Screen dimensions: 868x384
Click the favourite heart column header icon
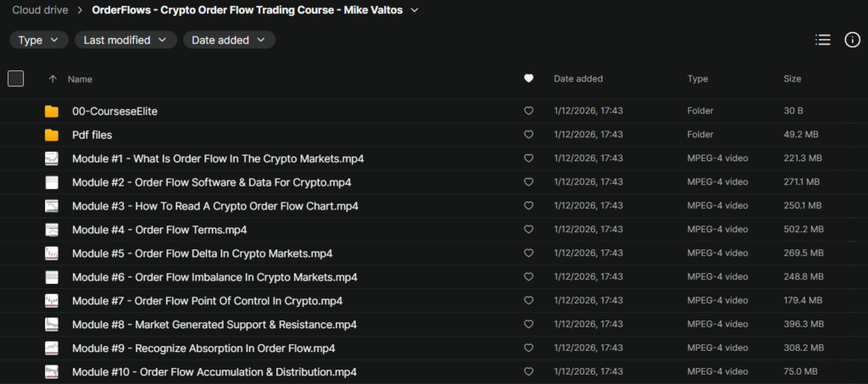tap(529, 79)
